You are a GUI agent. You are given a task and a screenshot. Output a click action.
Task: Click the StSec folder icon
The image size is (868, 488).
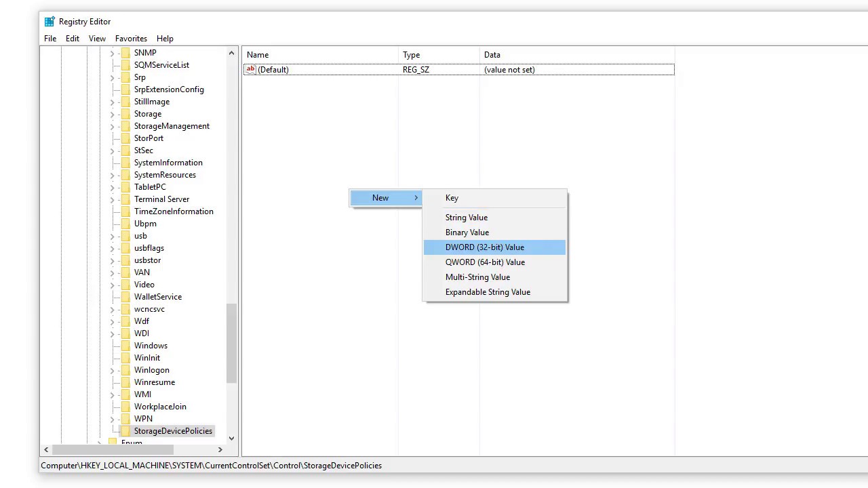coord(125,150)
